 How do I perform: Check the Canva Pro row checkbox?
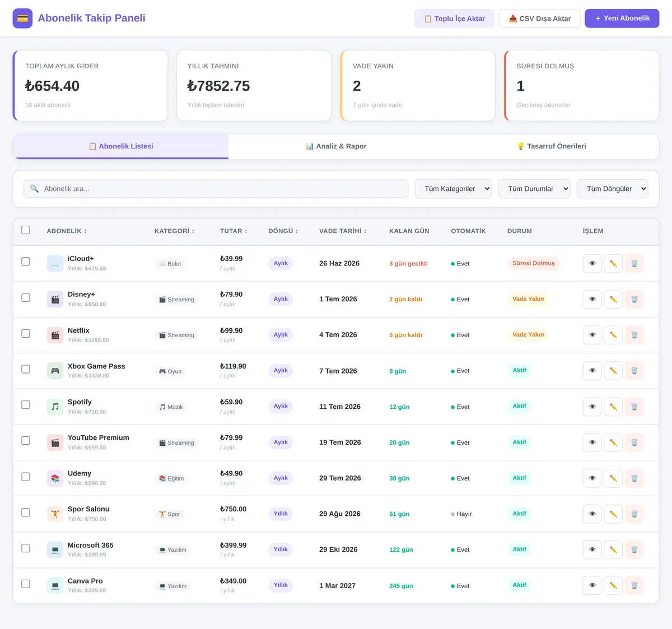point(26,584)
